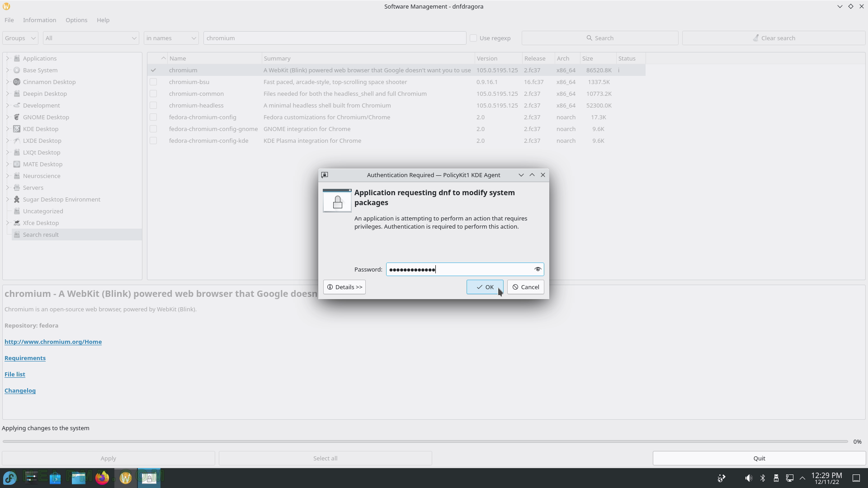
Task: Click the show desktop button
Action: (x=856, y=478)
